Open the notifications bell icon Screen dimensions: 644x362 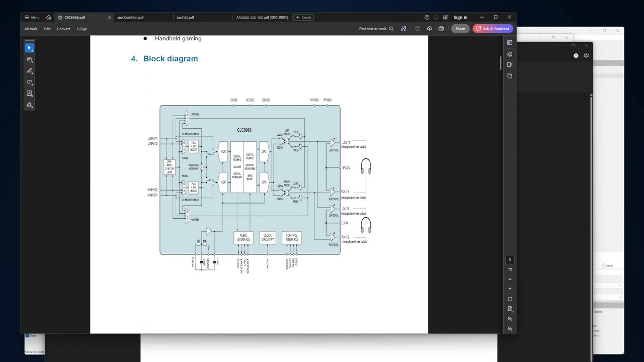[436, 17]
